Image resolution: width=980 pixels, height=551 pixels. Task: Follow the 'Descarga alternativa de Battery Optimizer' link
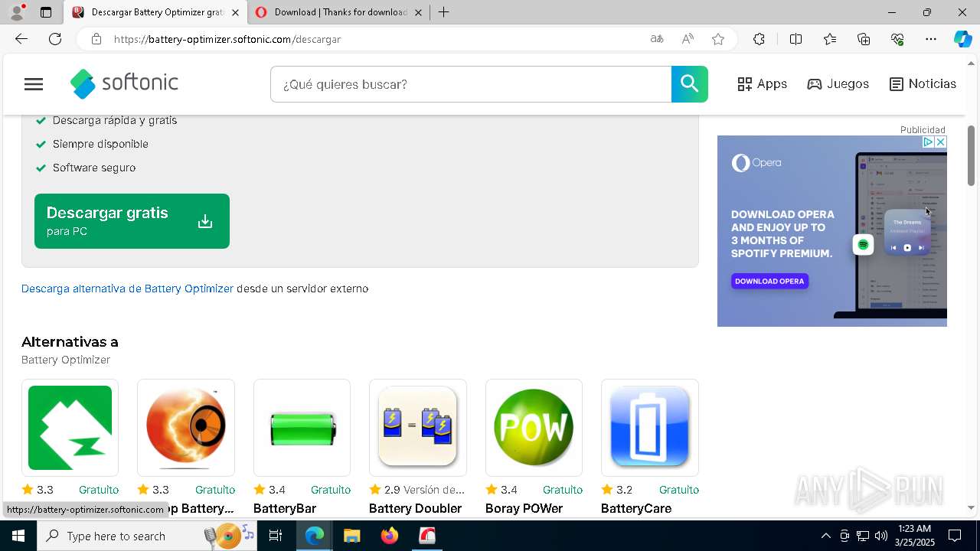tap(127, 289)
